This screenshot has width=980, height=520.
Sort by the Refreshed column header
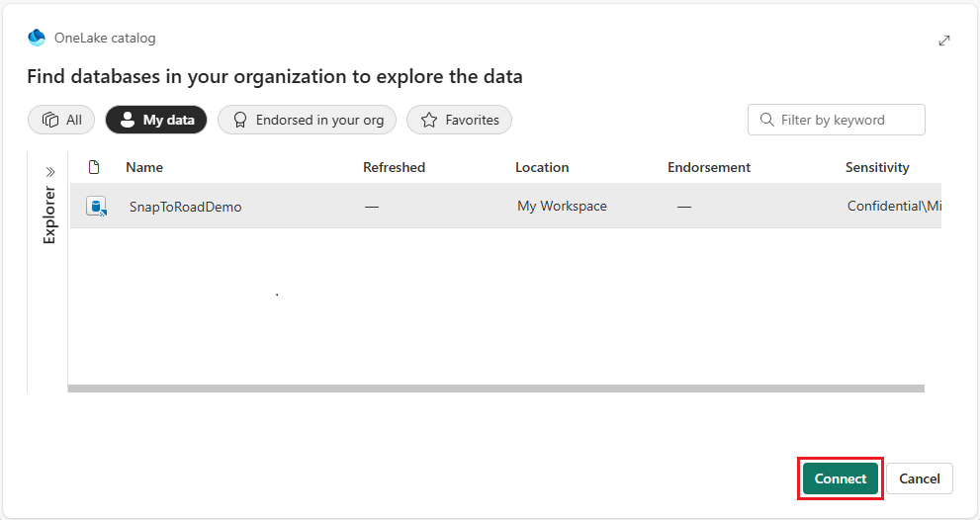[x=394, y=167]
